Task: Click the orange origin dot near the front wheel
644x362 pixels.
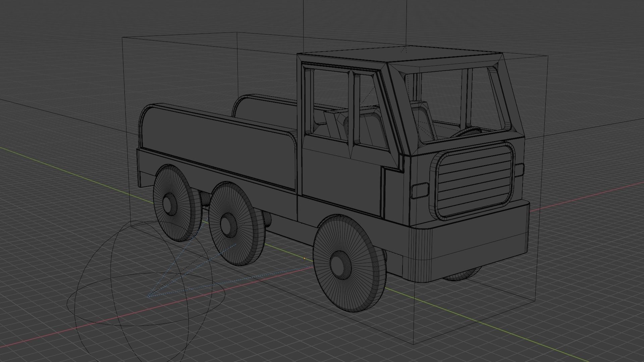Action: (305, 258)
